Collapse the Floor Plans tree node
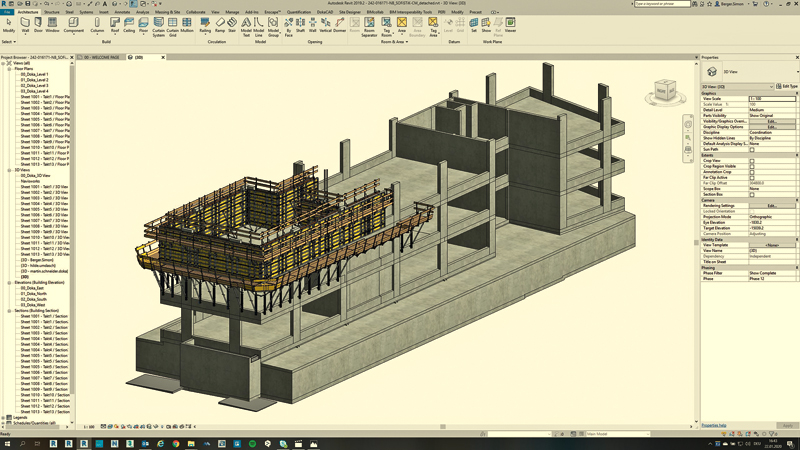 point(10,68)
